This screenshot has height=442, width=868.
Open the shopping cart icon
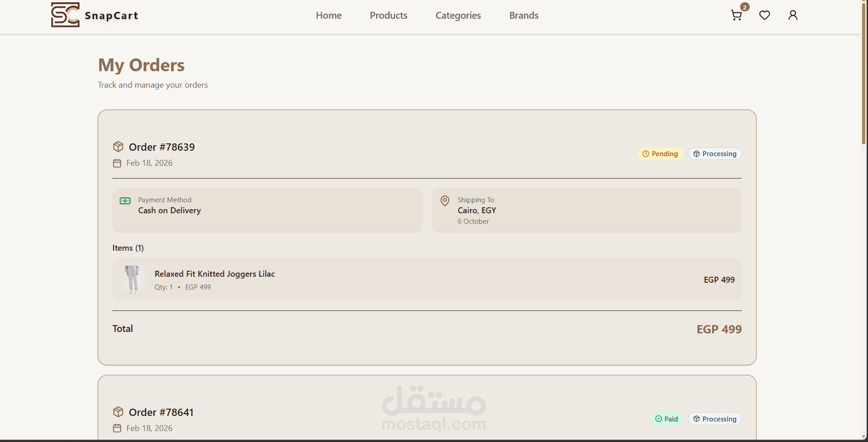(736, 16)
